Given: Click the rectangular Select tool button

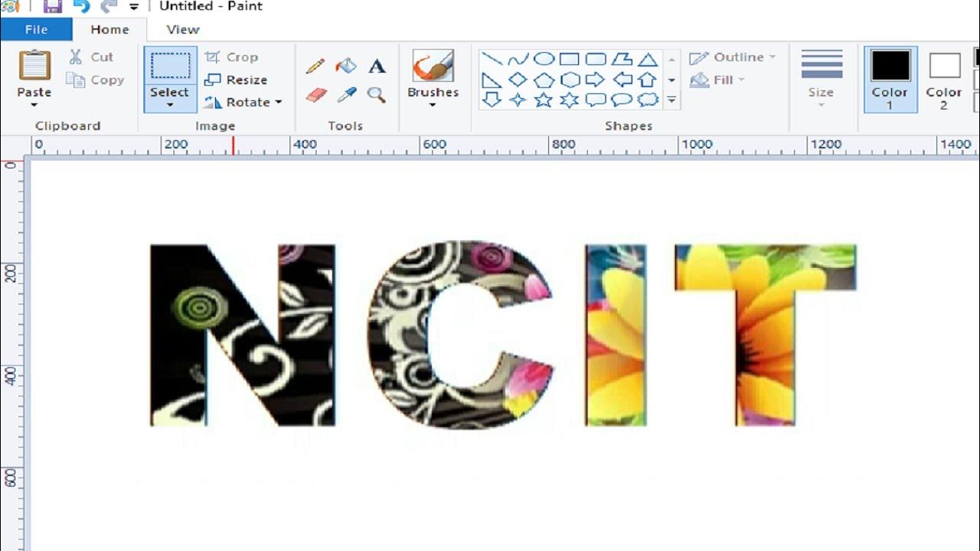Looking at the screenshot, I should coord(170,67).
